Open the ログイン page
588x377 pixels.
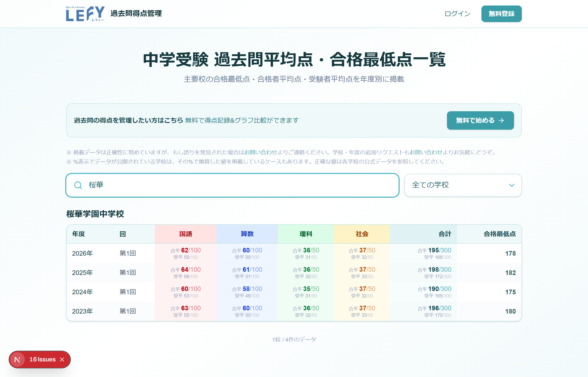point(458,14)
